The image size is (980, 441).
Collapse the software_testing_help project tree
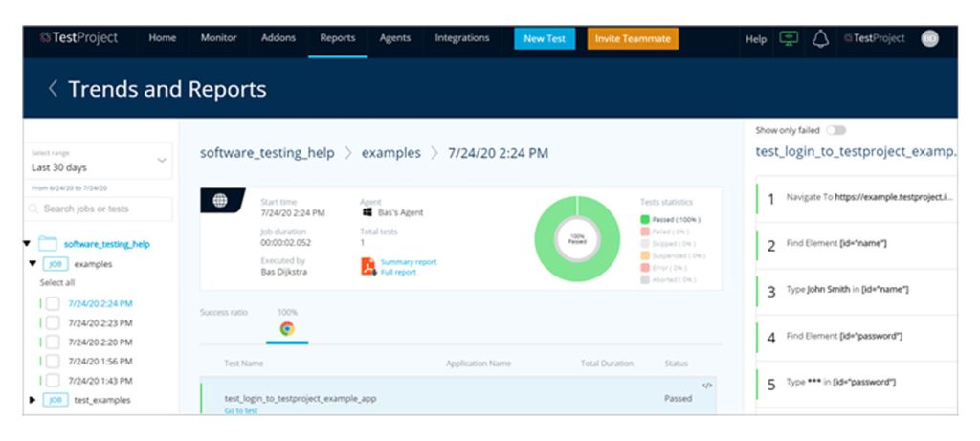27,244
